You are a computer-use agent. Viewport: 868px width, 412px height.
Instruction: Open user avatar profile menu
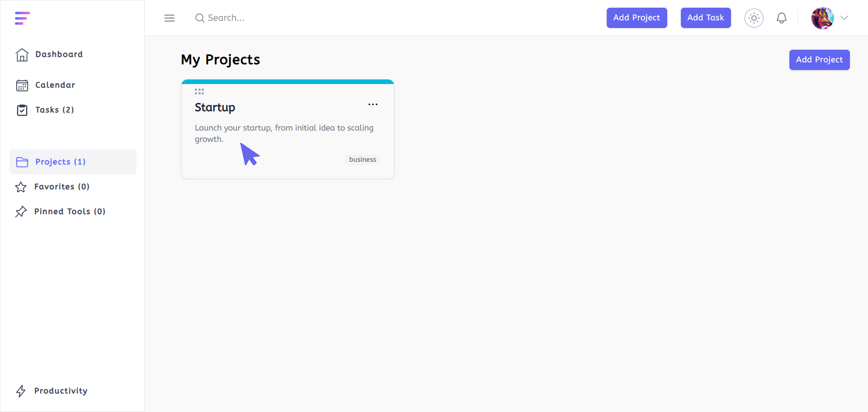pos(822,18)
